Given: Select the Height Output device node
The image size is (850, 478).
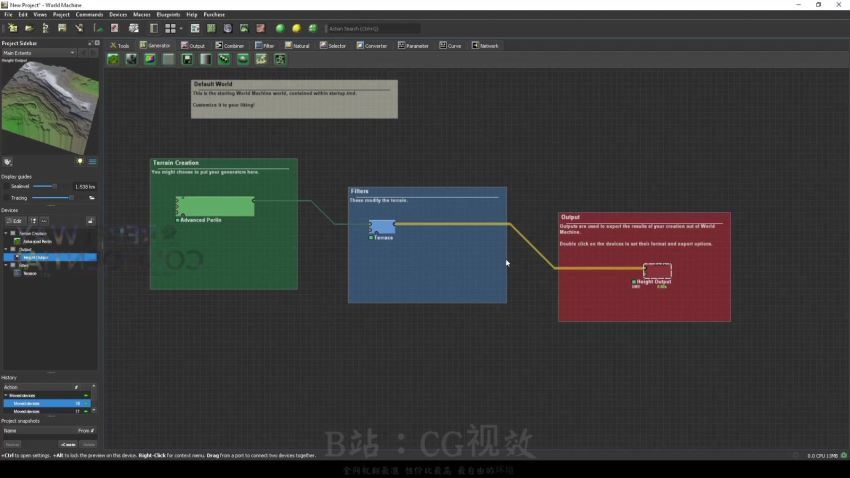Looking at the screenshot, I should [x=657, y=270].
